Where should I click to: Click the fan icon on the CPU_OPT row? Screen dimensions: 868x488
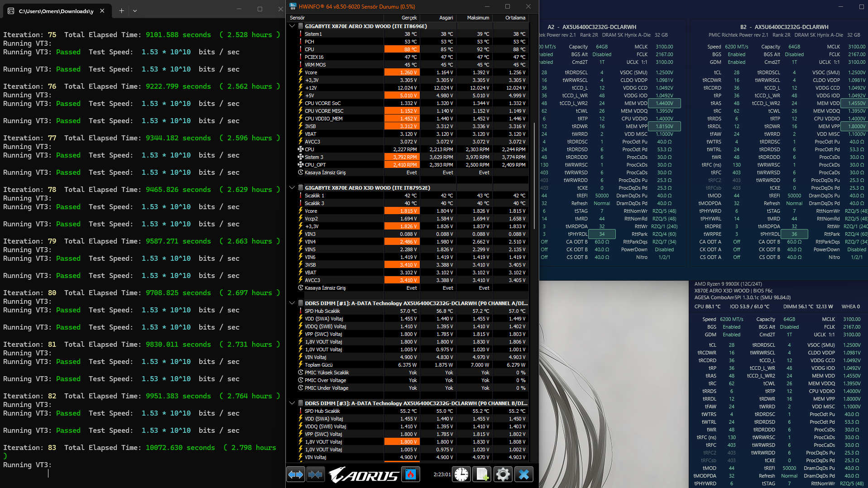point(300,165)
